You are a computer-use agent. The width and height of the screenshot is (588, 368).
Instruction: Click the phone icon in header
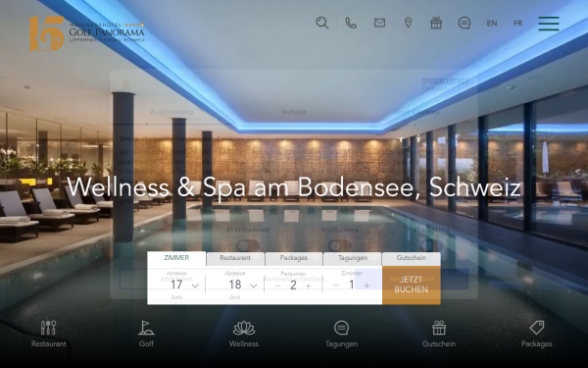pos(351,23)
